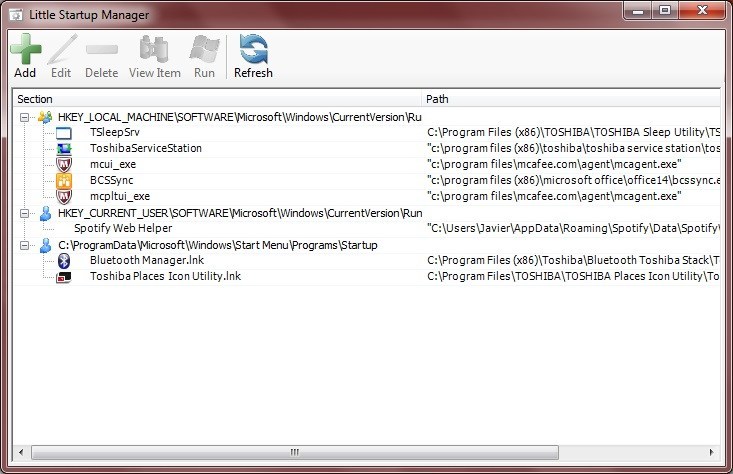Sort by the Path column header

click(x=571, y=99)
